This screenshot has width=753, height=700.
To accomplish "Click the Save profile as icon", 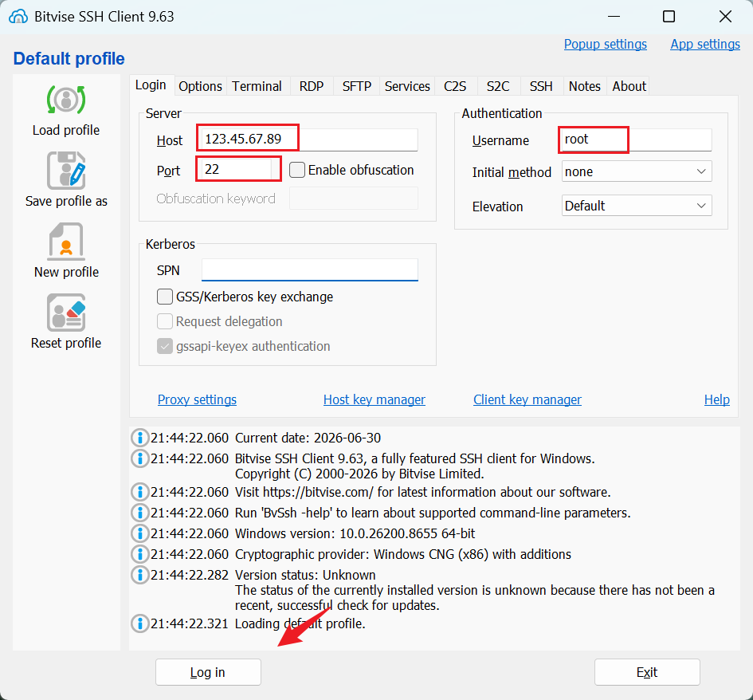I will (66, 170).
